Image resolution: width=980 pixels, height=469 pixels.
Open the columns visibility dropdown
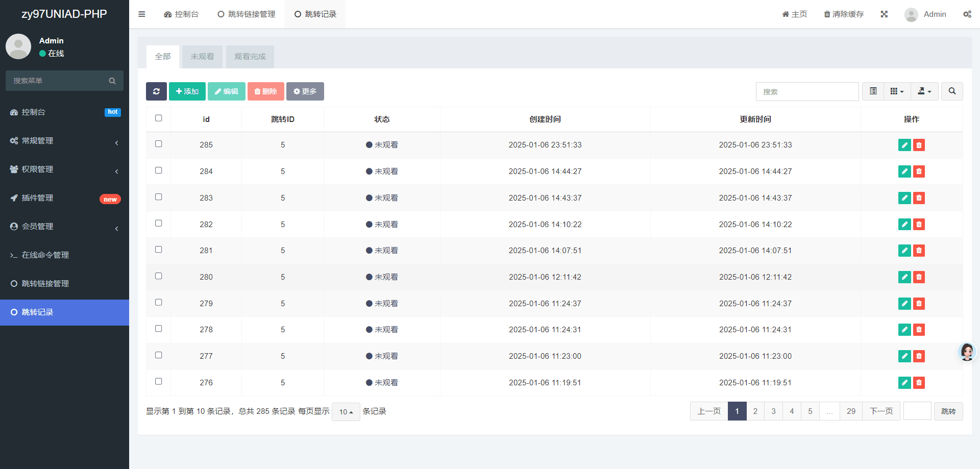coord(897,91)
